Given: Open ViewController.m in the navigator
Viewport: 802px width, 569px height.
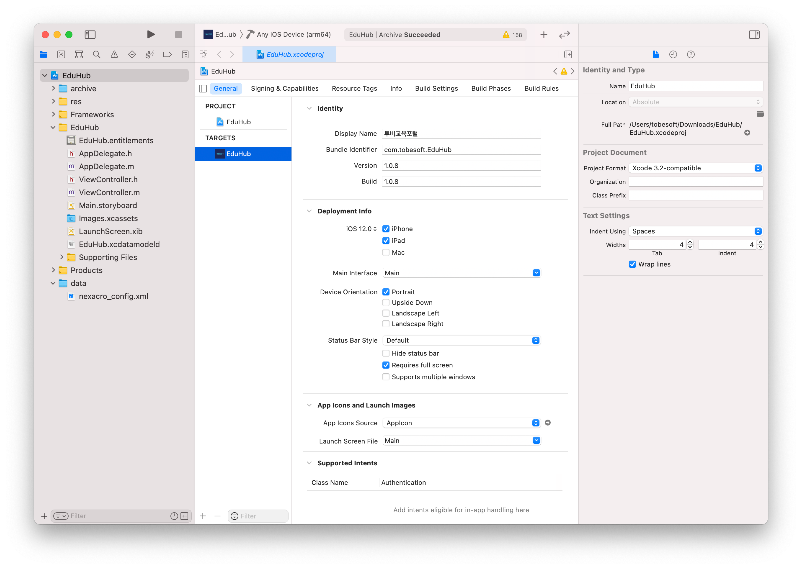Looking at the screenshot, I should (x=109, y=192).
